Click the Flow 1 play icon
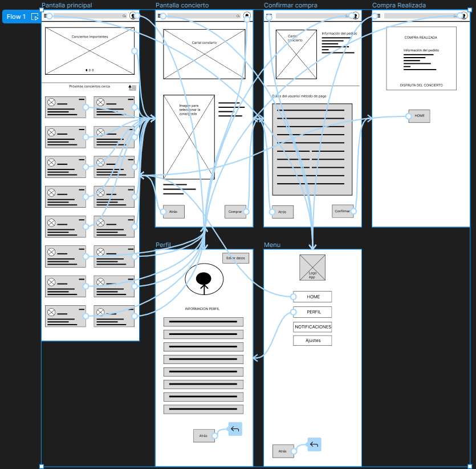The height and width of the screenshot is (469, 476). click(35, 17)
